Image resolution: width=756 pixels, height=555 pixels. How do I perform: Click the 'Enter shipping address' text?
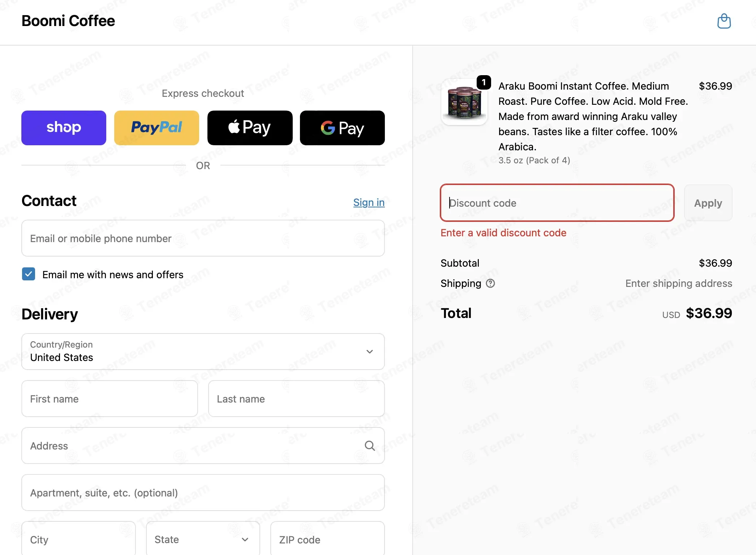tap(679, 283)
